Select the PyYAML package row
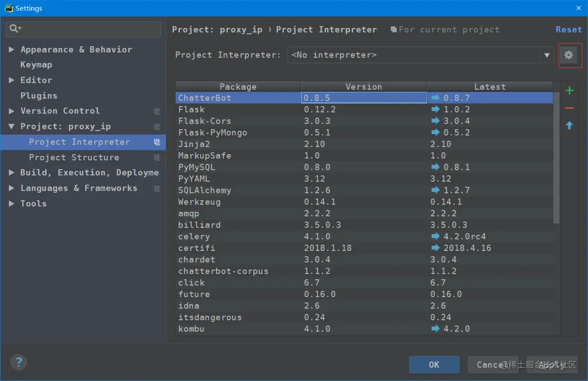The width and height of the screenshot is (588, 381). tap(364, 179)
